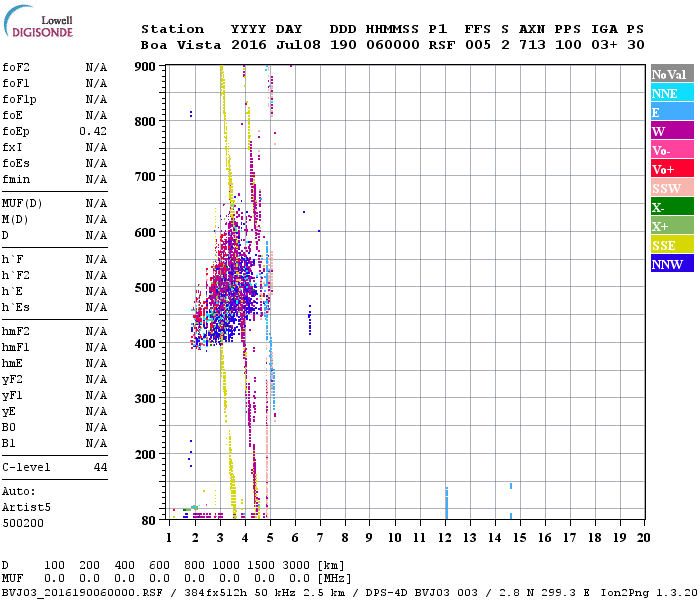Select the NNE cyan legend swatch
This screenshot has height=600, width=700.
click(672, 93)
